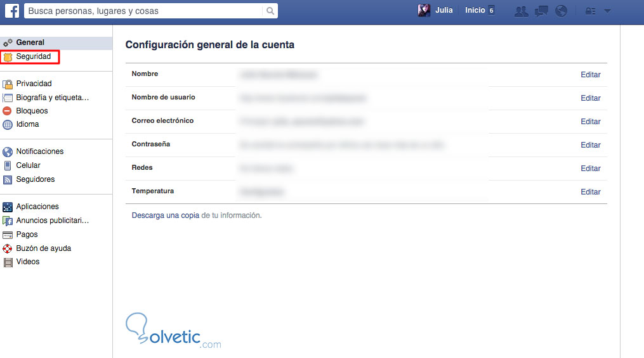644x358 pixels.
Task: Edit the Nombre row
Action: click(590, 75)
